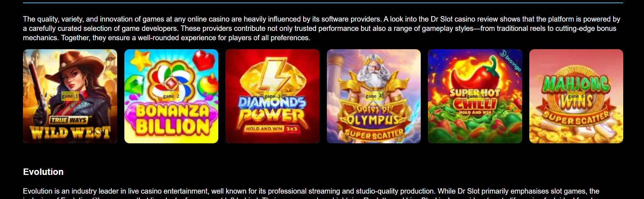Click the 'TRUE WAYS' badge on Wild West
The width and height of the screenshot is (644, 199).
[x=69, y=120]
